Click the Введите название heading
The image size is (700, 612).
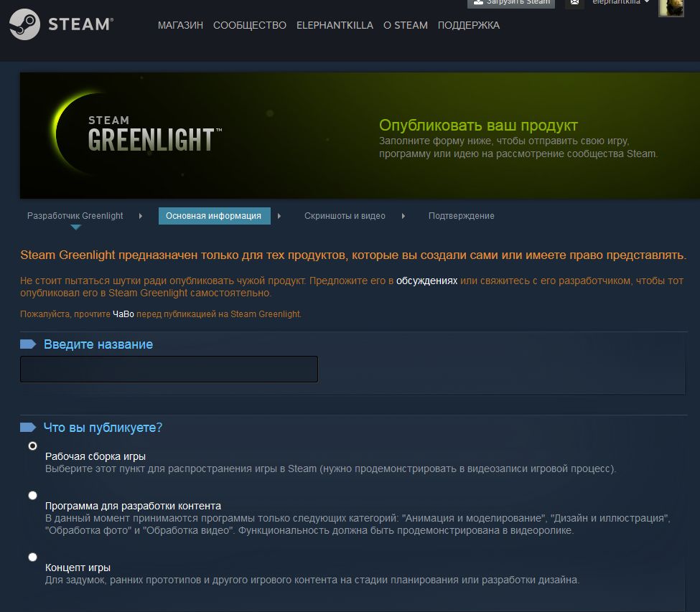(x=98, y=344)
